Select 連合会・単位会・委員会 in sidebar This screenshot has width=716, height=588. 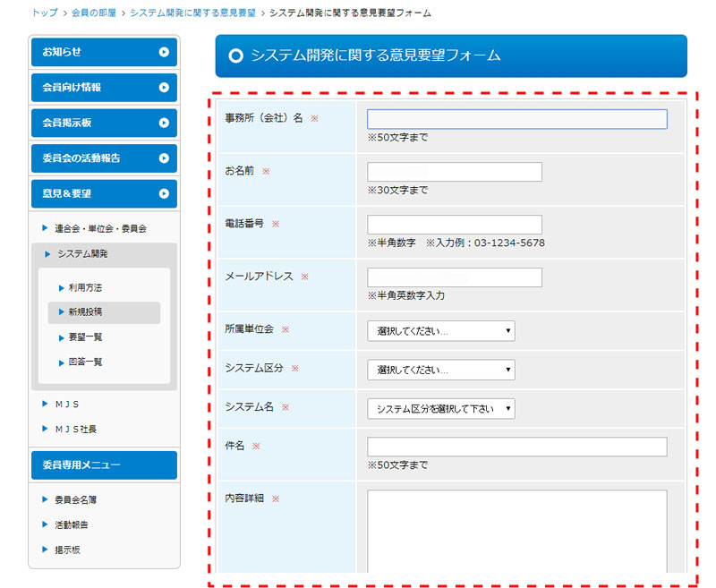100,228
